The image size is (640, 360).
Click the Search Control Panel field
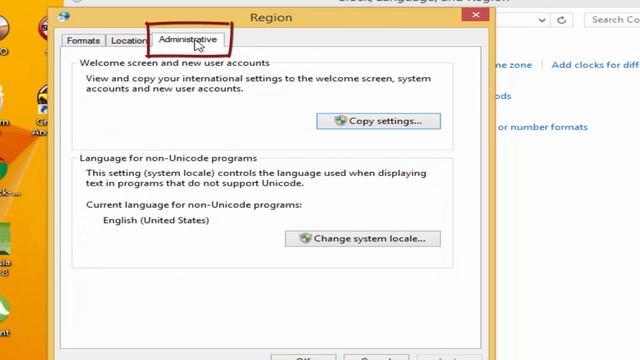[612, 20]
